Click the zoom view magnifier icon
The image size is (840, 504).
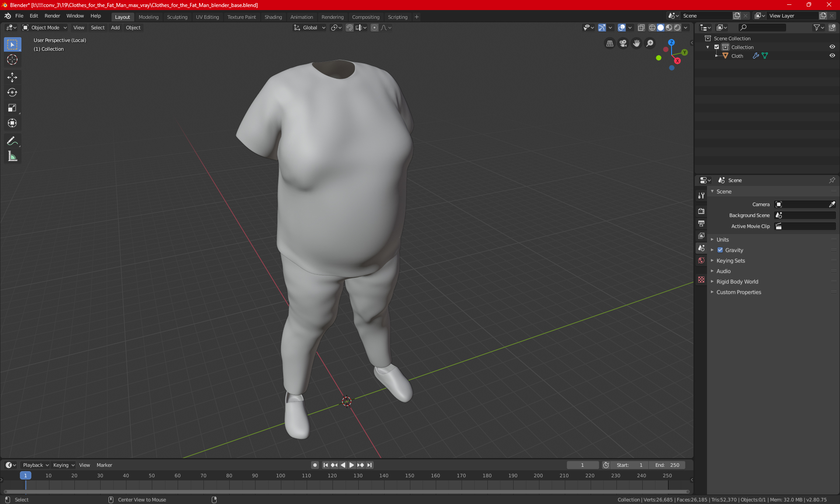[650, 43]
